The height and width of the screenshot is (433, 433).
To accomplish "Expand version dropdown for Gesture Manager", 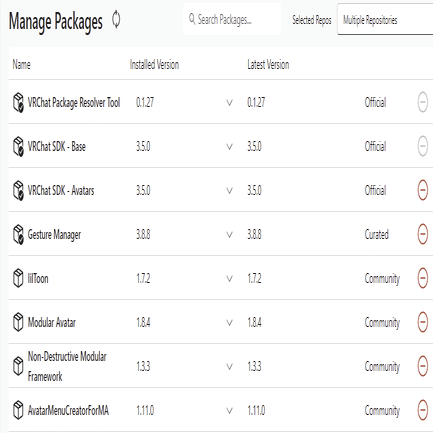I will click(230, 235).
